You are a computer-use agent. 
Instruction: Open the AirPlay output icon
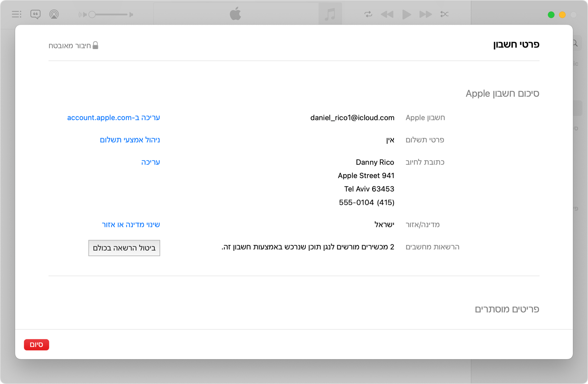tap(54, 14)
